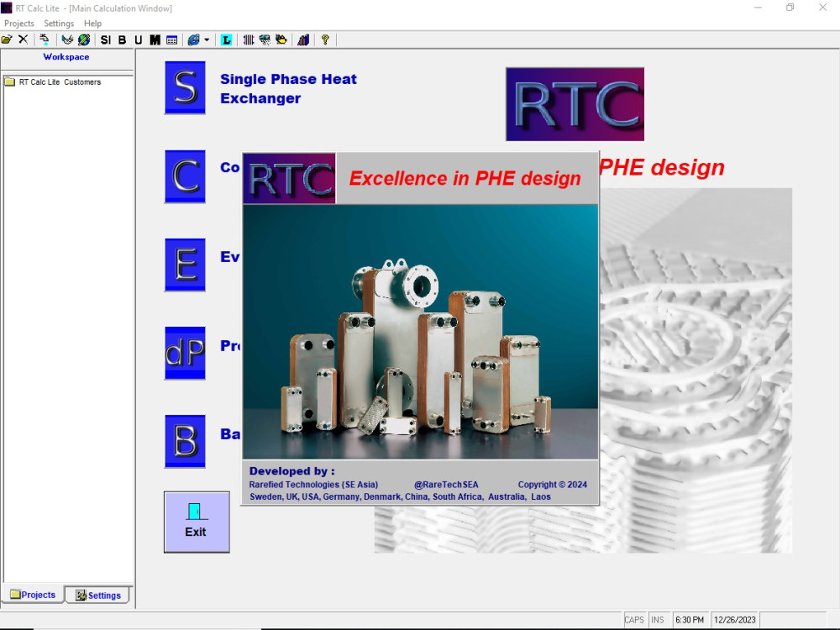Click the 12/26/2023 status bar date
The height and width of the screenshot is (630, 840).
[x=734, y=620]
